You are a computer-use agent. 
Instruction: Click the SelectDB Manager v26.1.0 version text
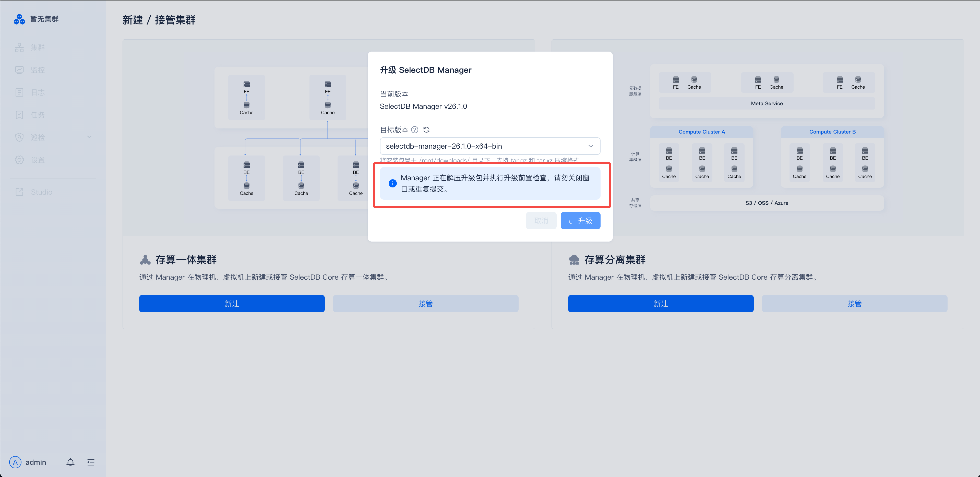(x=423, y=106)
